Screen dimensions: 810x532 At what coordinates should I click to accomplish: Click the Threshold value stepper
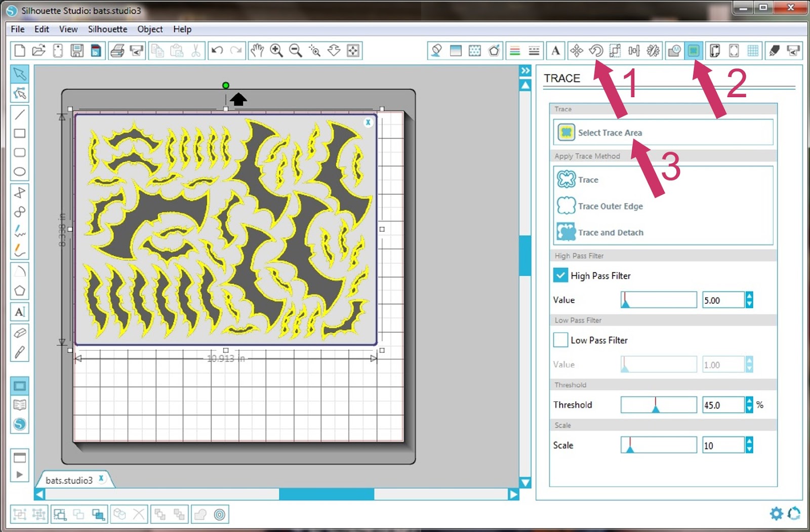(x=749, y=405)
